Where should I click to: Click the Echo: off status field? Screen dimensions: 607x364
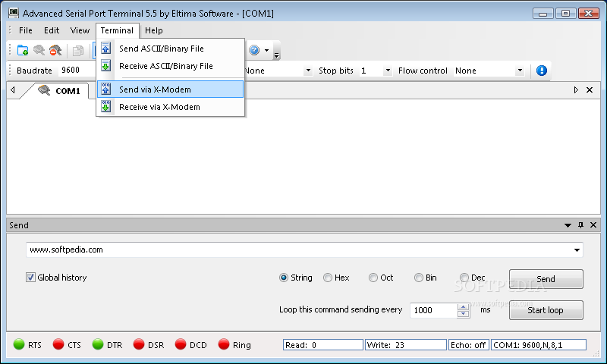click(x=468, y=344)
